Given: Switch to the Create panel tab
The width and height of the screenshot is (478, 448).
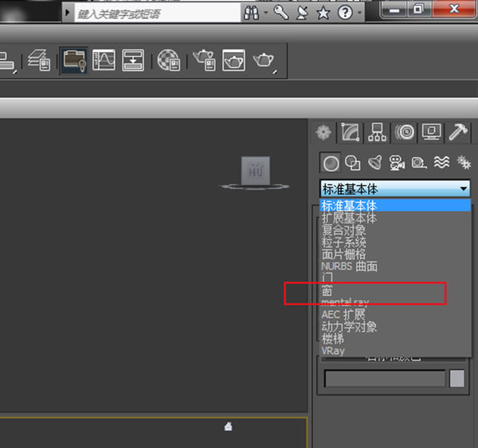Looking at the screenshot, I should [323, 132].
